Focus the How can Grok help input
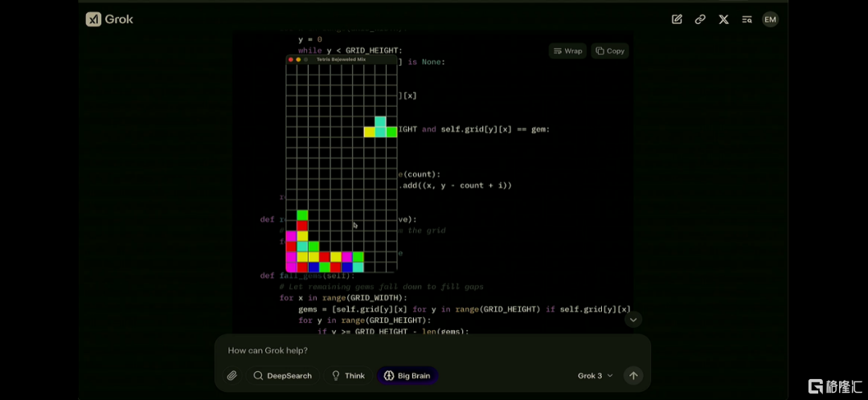 (432, 350)
